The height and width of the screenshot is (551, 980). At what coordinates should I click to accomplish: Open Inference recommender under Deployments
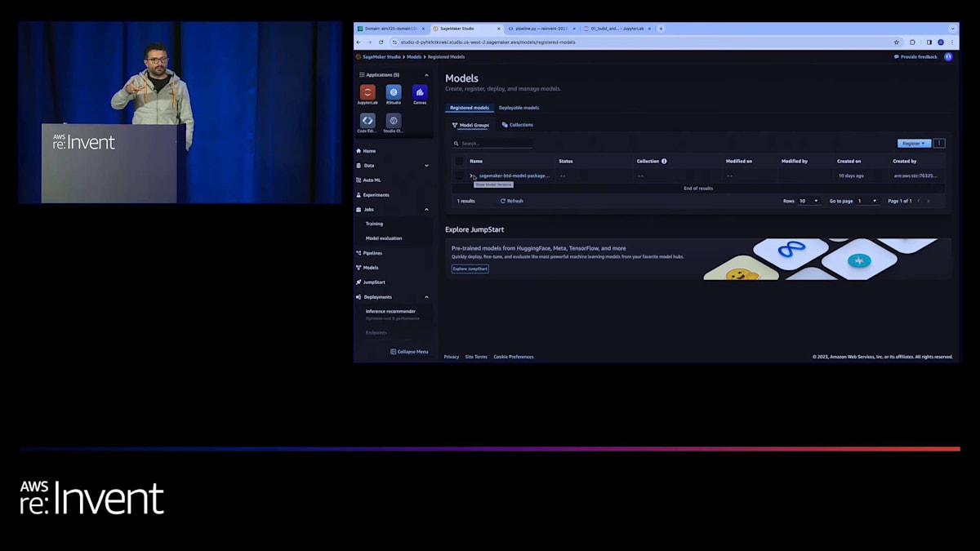(x=390, y=311)
